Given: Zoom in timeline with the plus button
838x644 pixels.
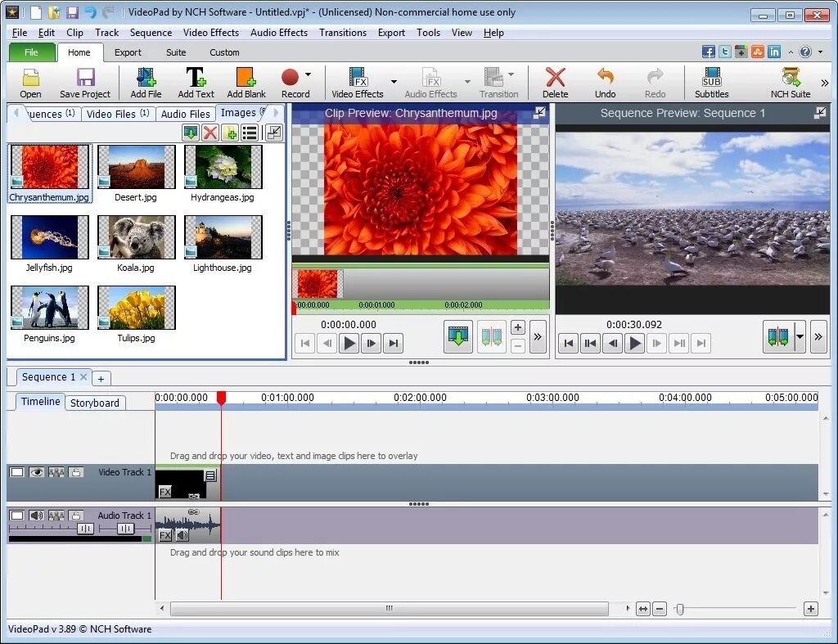Looking at the screenshot, I should 811,609.
